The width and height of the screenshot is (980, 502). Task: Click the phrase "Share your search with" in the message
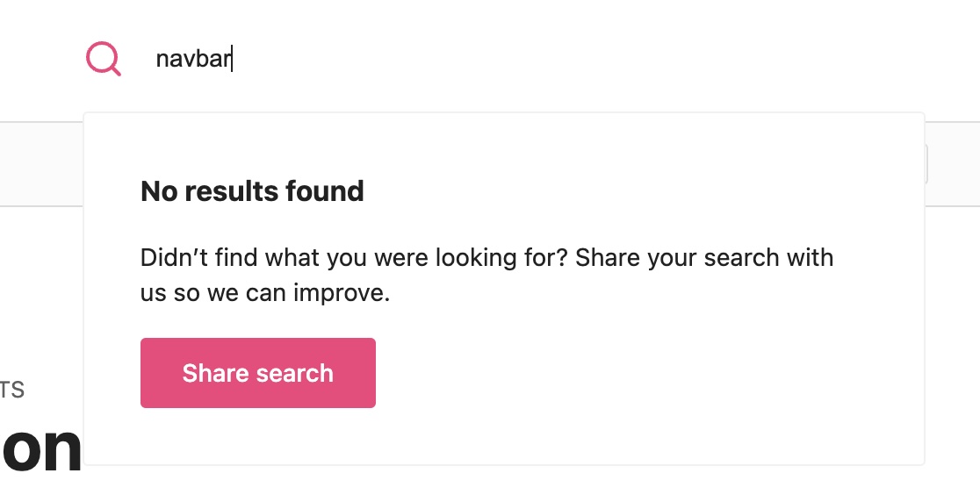704,257
